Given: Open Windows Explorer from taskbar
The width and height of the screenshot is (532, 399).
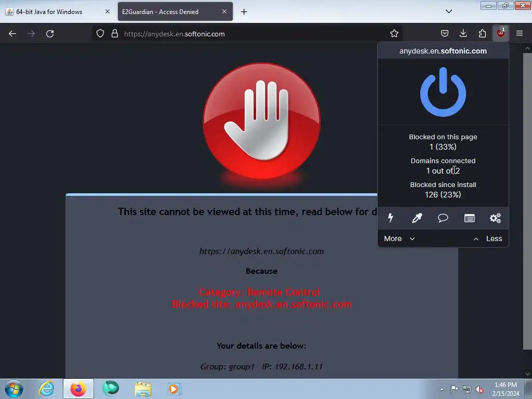Looking at the screenshot, I should [x=143, y=389].
